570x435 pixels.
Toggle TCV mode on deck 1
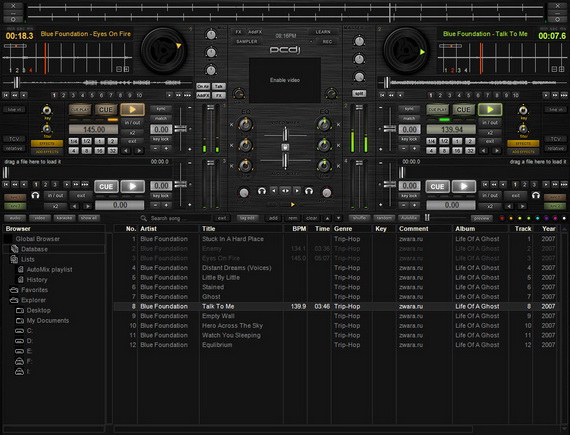tap(14, 139)
